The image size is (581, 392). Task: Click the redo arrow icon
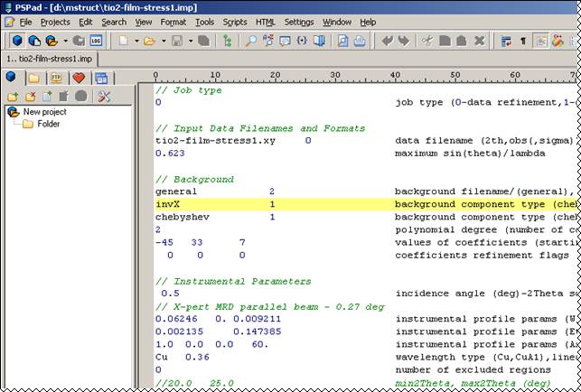404,41
